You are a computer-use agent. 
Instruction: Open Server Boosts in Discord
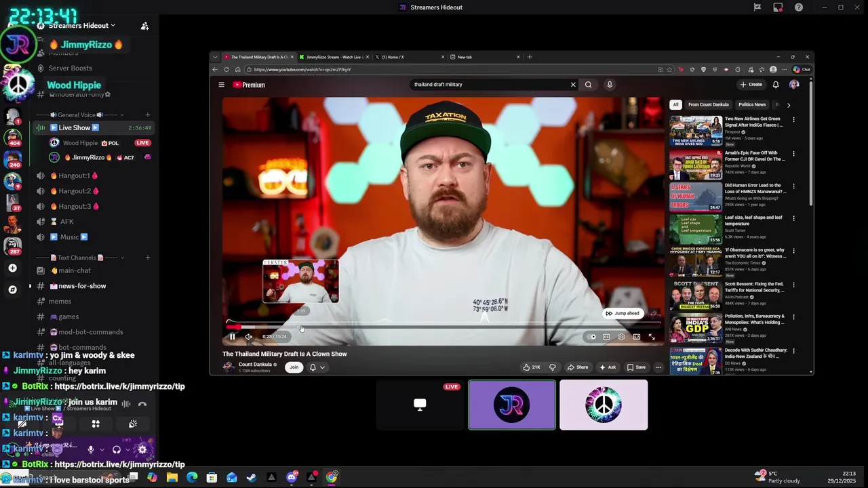(70, 68)
